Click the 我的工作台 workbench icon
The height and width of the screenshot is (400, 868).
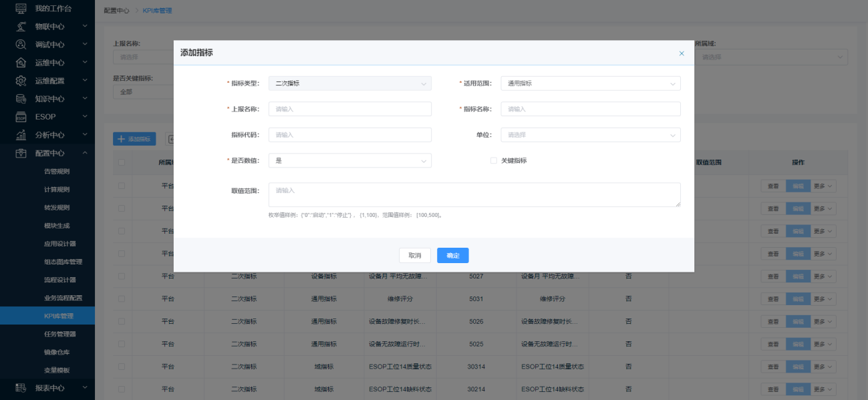(x=21, y=8)
